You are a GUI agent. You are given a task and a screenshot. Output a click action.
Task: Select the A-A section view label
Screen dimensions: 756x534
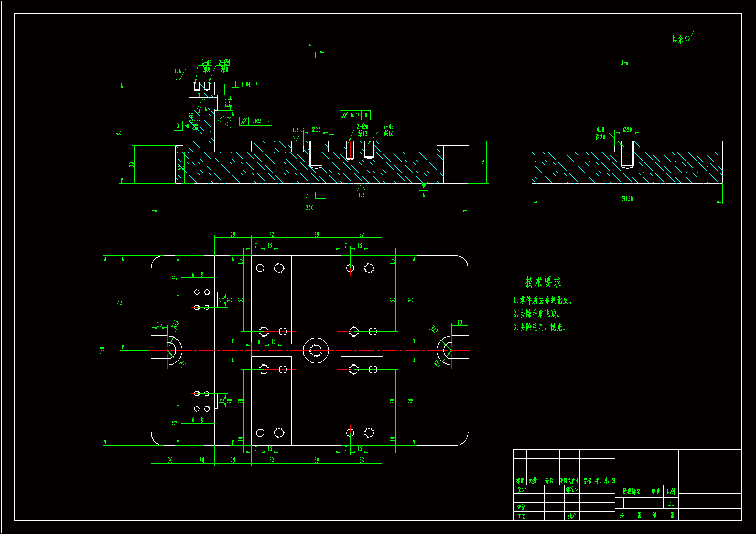(x=624, y=63)
